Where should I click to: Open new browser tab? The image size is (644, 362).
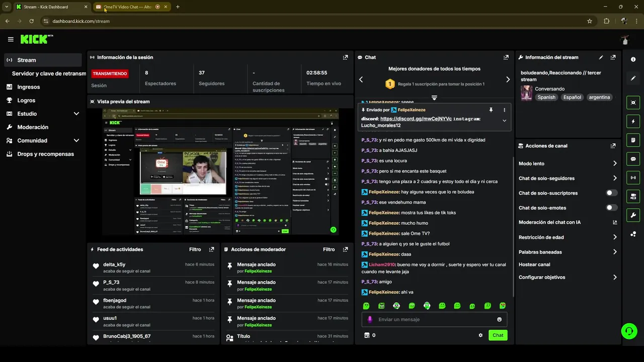[178, 7]
